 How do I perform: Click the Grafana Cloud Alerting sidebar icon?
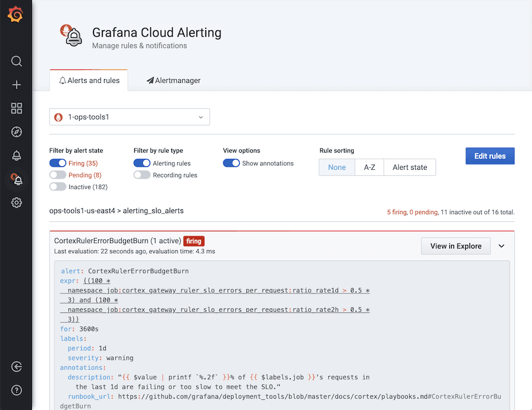pyautogui.click(x=16, y=179)
